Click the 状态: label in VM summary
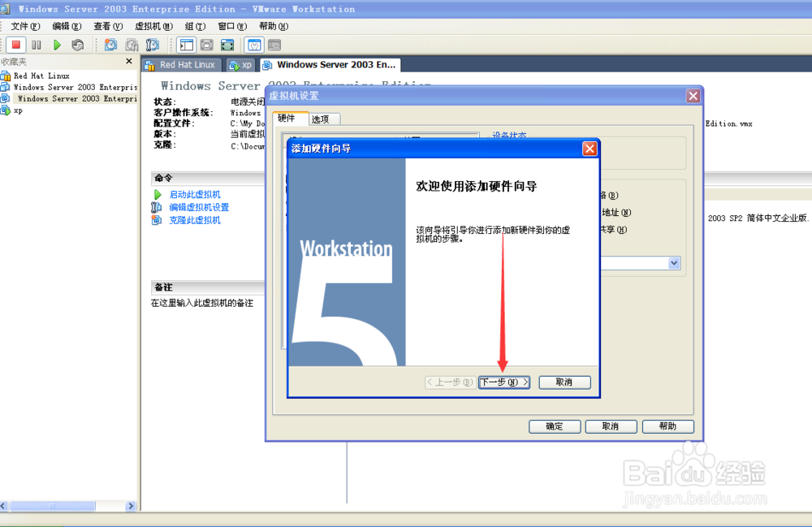Screen dimensions: 812x527 click(165, 102)
